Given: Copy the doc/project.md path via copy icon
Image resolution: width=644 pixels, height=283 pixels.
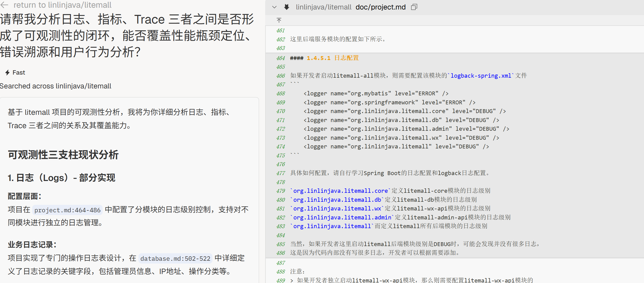Looking at the screenshot, I should click(414, 7).
